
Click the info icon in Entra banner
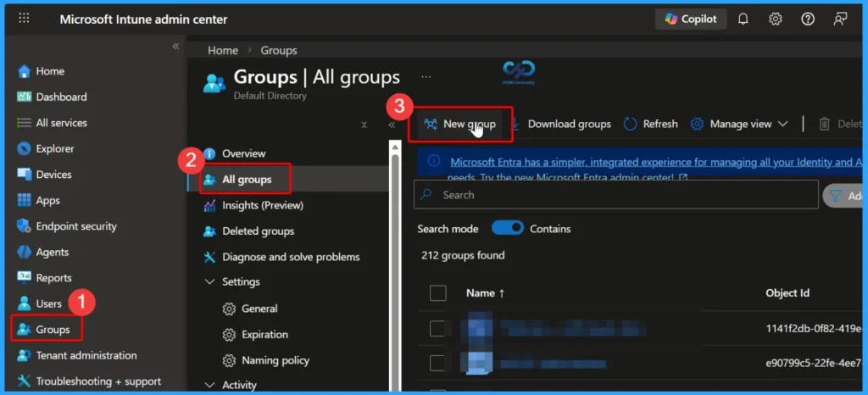[435, 161]
